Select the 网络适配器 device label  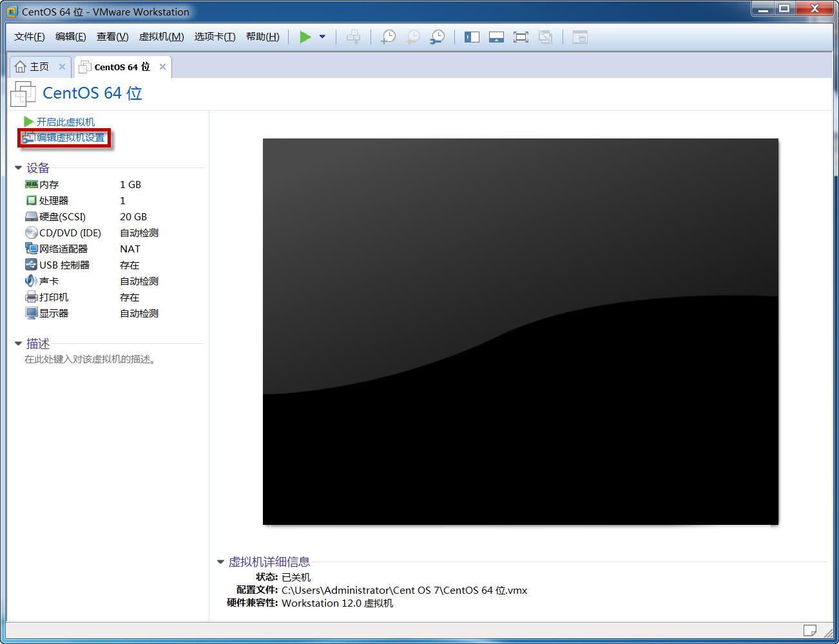(x=63, y=249)
